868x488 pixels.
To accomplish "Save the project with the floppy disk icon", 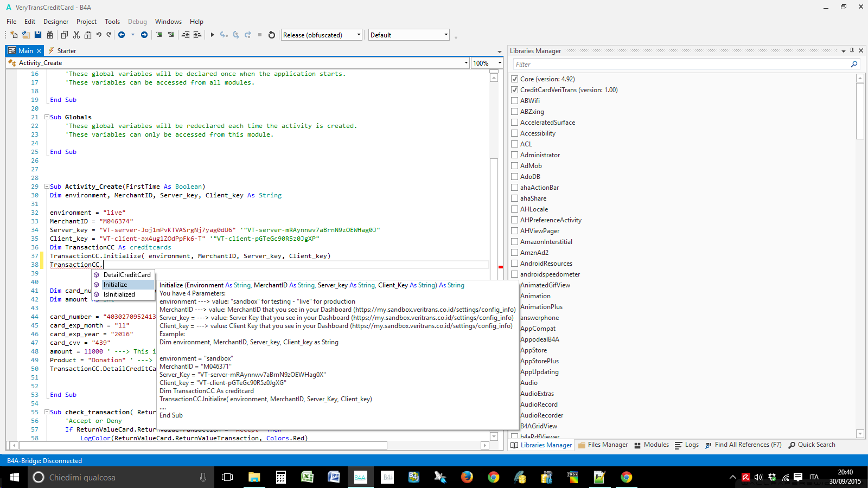I will coord(38,35).
